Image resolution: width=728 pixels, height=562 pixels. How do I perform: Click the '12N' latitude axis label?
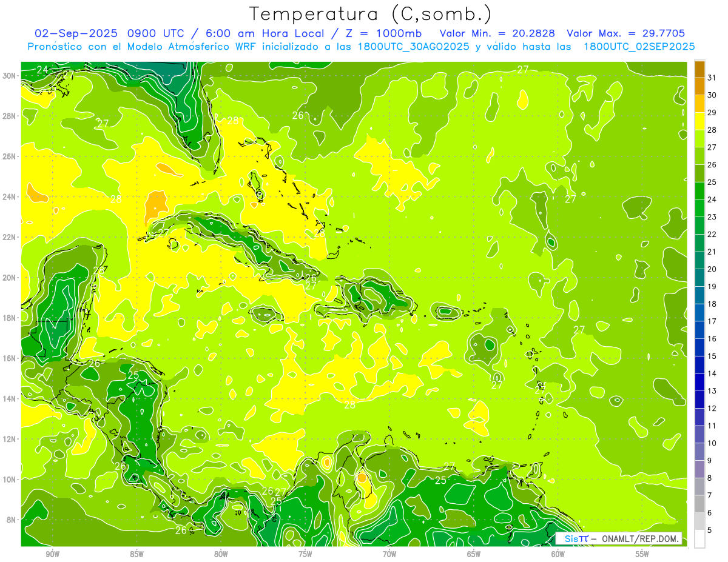click(x=10, y=439)
